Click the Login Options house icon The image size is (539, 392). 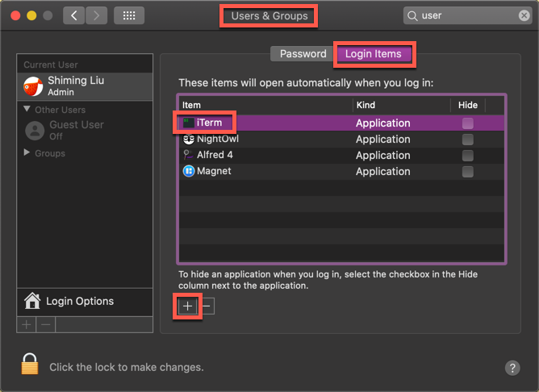pyautogui.click(x=32, y=301)
